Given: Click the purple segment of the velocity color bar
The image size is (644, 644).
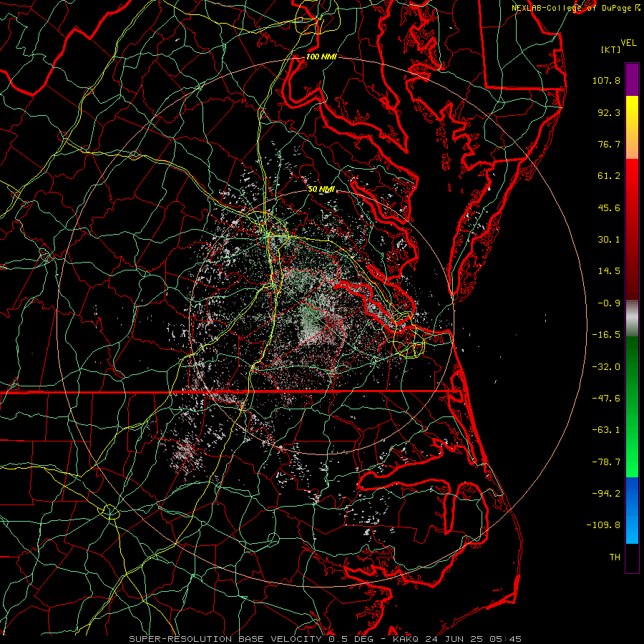Looking at the screenshot, I should pyautogui.click(x=632, y=79).
